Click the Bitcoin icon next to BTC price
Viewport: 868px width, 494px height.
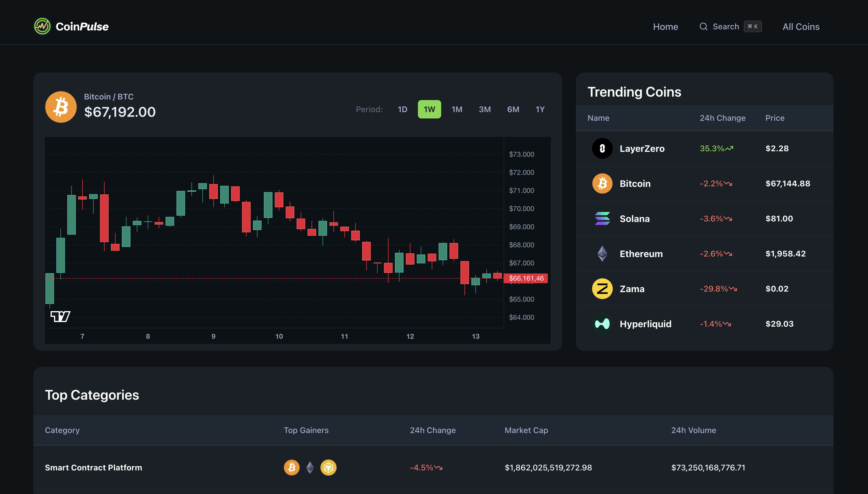[x=61, y=107]
